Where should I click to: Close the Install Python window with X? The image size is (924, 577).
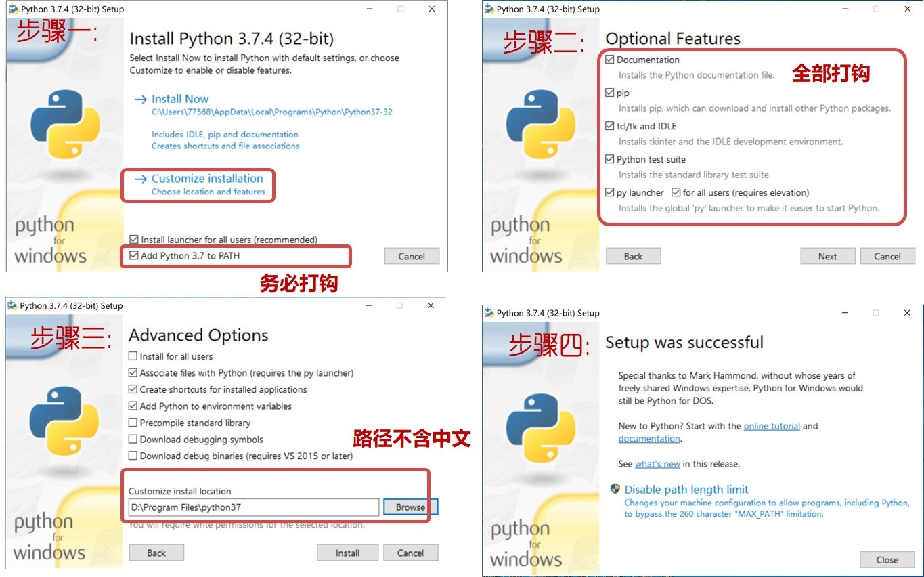432,9
